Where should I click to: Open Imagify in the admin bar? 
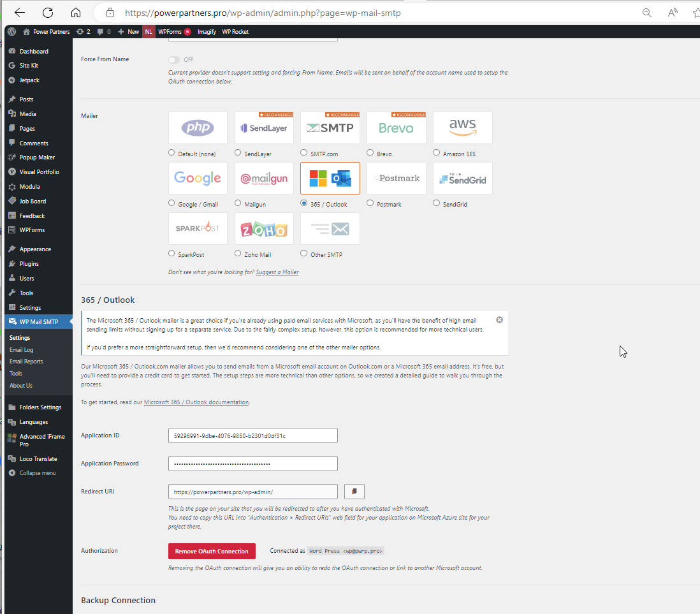tap(207, 32)
